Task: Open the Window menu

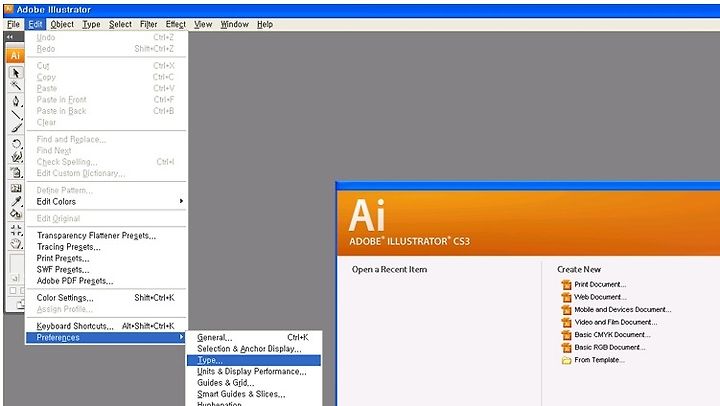Action: (234, 24)
